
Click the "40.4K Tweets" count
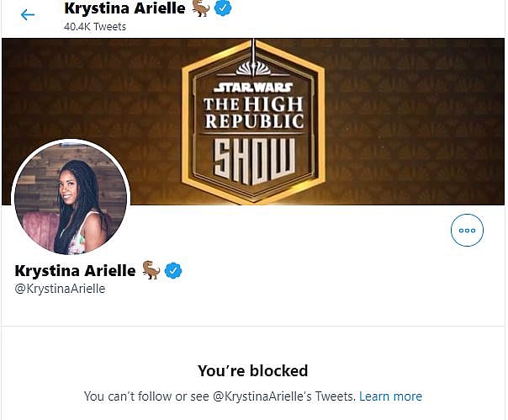tap(93, 26)
